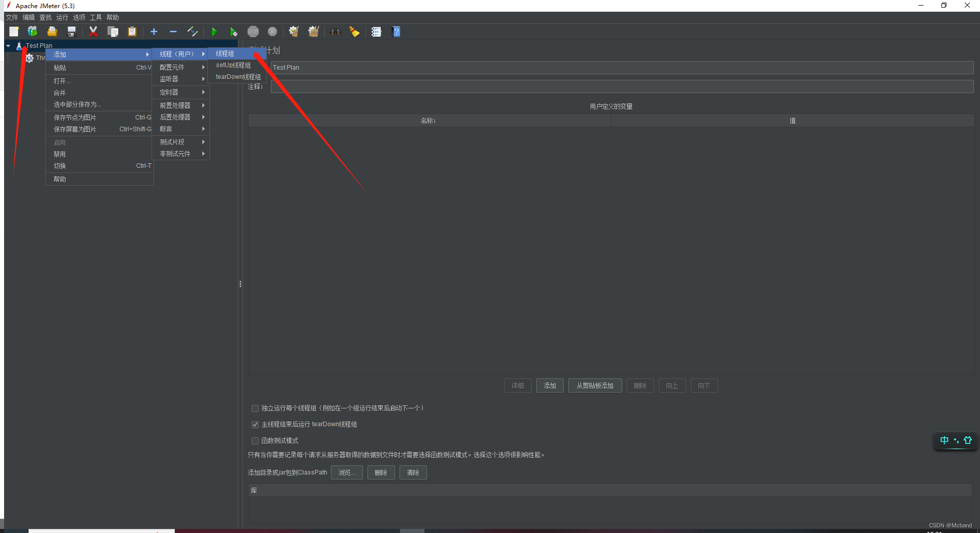Choose 帮助 in context menu
Viewport: 980px width, 533px height.
(x=100, y=179)
